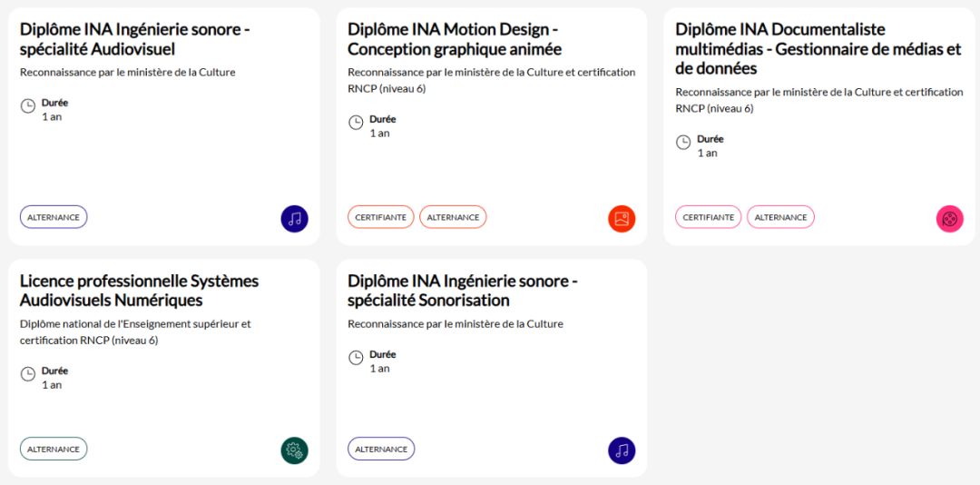The height and width of the screenshot is (485, 980).
Task: Click '1 an' value on Motion Design card
Action: (379, 133)
